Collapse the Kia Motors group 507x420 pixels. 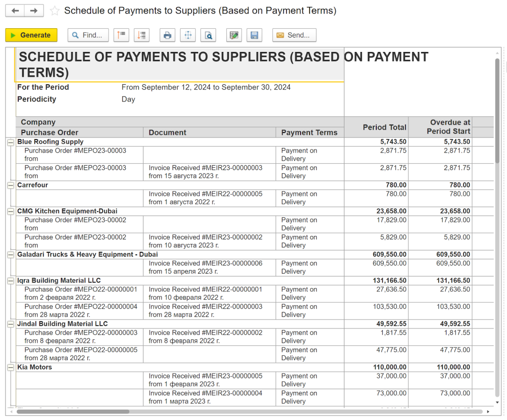(10, 367)
